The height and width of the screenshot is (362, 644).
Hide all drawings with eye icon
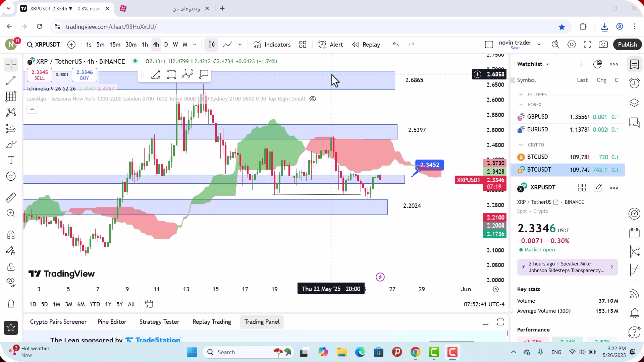[11, 283]
